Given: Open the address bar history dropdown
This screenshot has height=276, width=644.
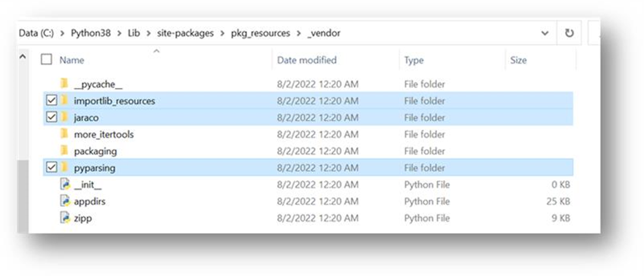Looking at the screenshot, I should [545, 33].
